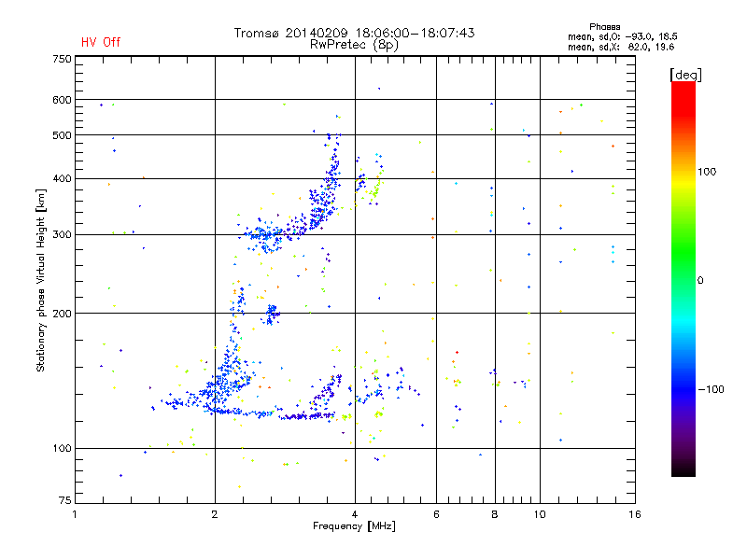Click the y-axis tick label '400'

[62, 178]
